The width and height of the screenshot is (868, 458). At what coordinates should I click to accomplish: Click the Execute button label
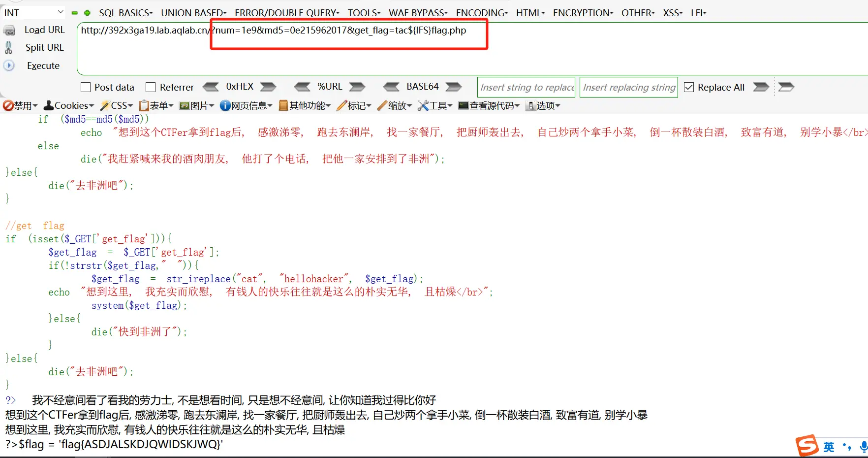click(x=43, y=65)
